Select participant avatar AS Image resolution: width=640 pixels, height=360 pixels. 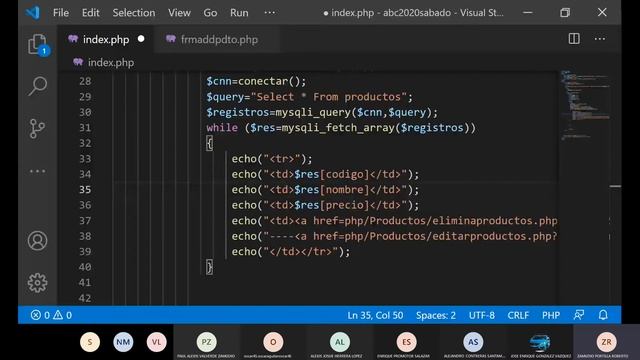pos(473,342)
